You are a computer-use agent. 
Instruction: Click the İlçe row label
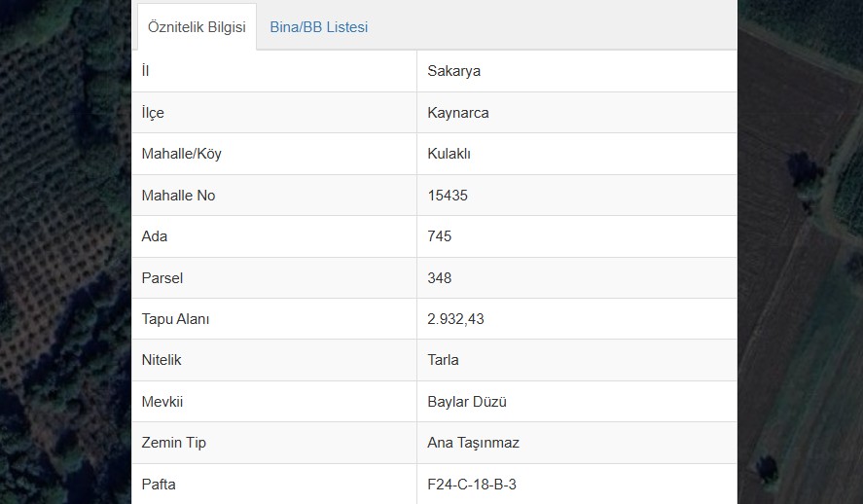coord(153,113)
